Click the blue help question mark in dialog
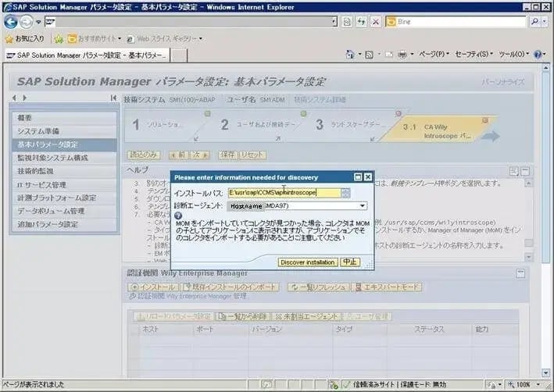Screen dimensions: 554x392 tap(178, 216)
